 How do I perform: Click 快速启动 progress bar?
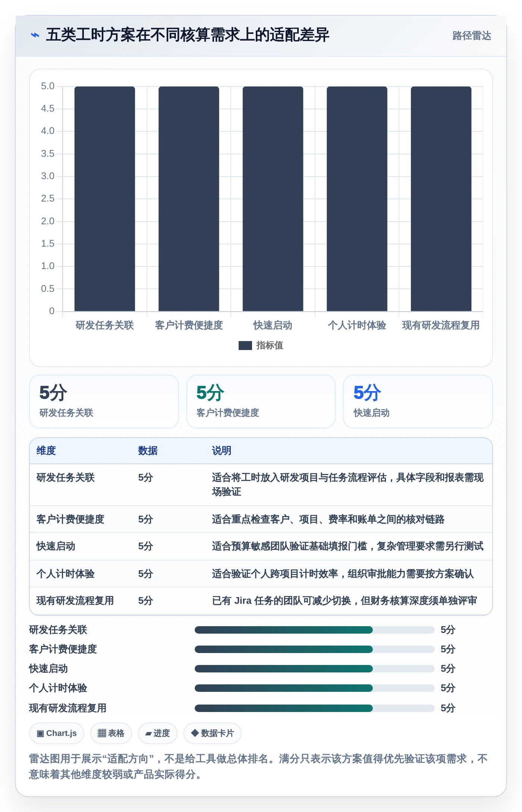315,669
